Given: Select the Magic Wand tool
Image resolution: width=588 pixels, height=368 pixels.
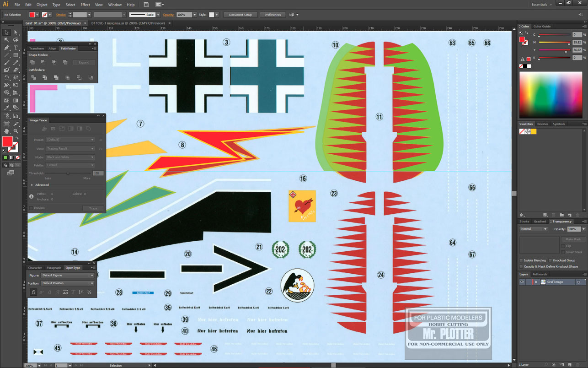Looking at the screenshot, I should pyautogui.click(x=6, y=40).
